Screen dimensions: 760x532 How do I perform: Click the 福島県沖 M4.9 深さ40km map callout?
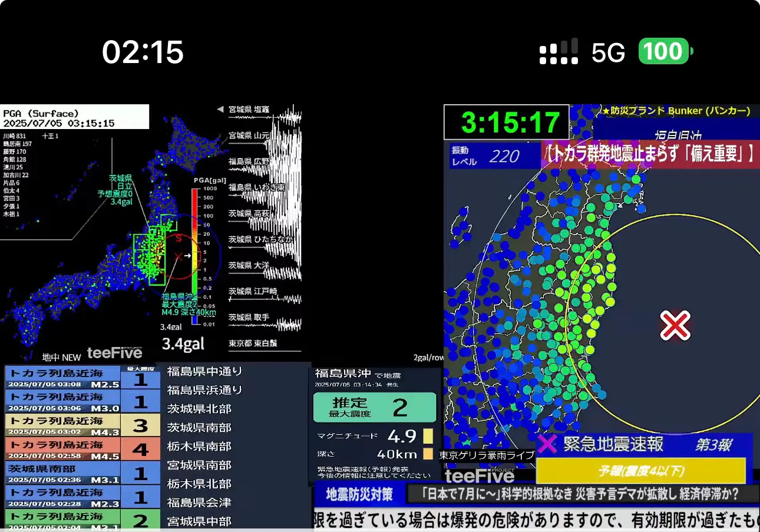coord(189,305)
